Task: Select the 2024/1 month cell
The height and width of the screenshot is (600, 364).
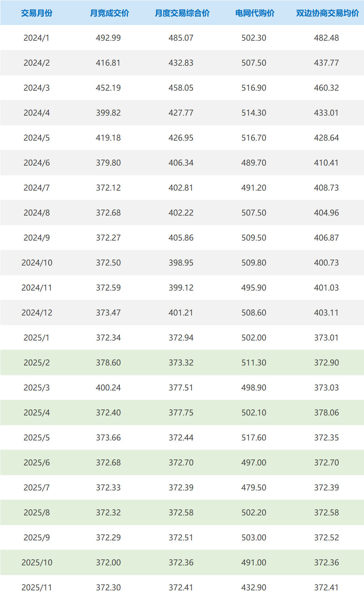Action: pyautogui.click(x=36, y=38)
